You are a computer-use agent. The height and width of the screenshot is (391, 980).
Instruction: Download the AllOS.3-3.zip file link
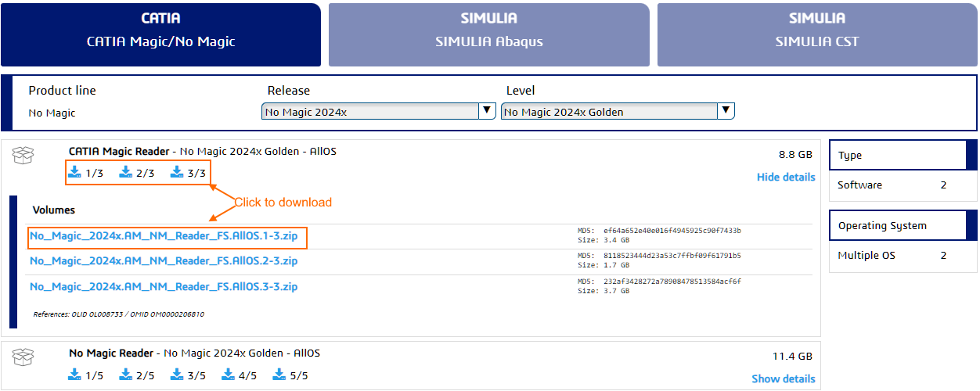164,287
